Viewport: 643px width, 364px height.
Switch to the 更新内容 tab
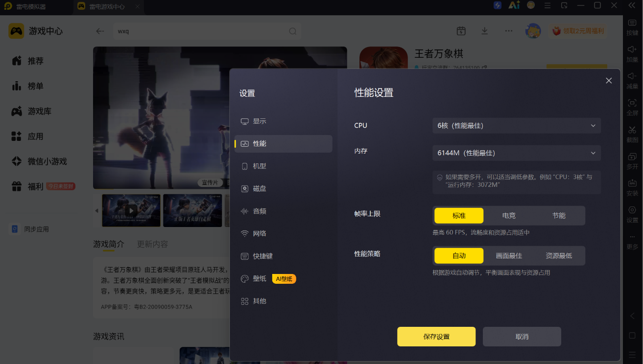pyautogui.click(x=152, y=244)
